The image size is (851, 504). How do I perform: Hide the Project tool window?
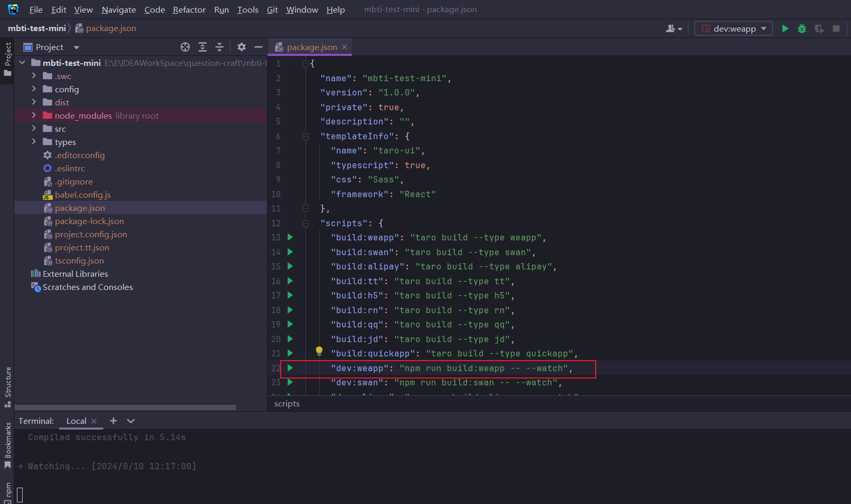pos(259,47)
